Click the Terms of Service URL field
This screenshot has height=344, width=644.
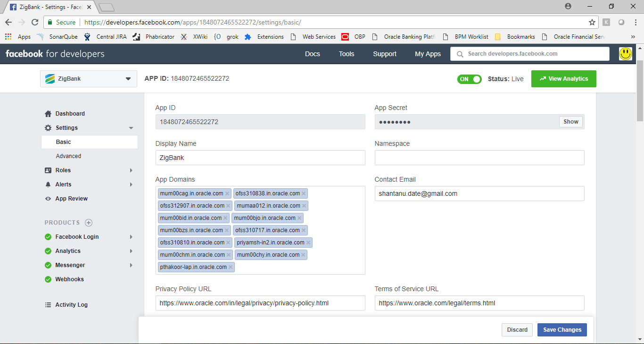[x=479, y=303]
